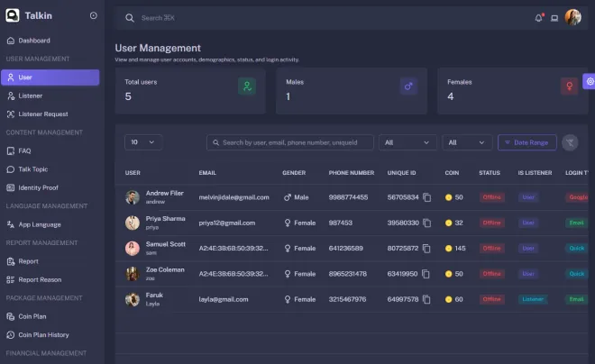Screen dimensions: 595x364
Task: Click the search magnifier icon in top bar
Action: point(130,18)
